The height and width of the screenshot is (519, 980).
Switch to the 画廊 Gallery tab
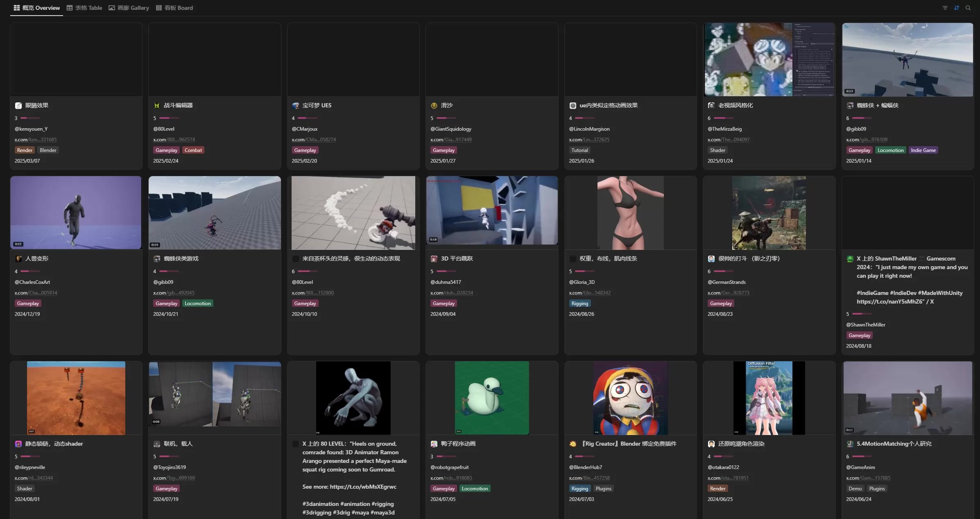(x=129, y=8)
